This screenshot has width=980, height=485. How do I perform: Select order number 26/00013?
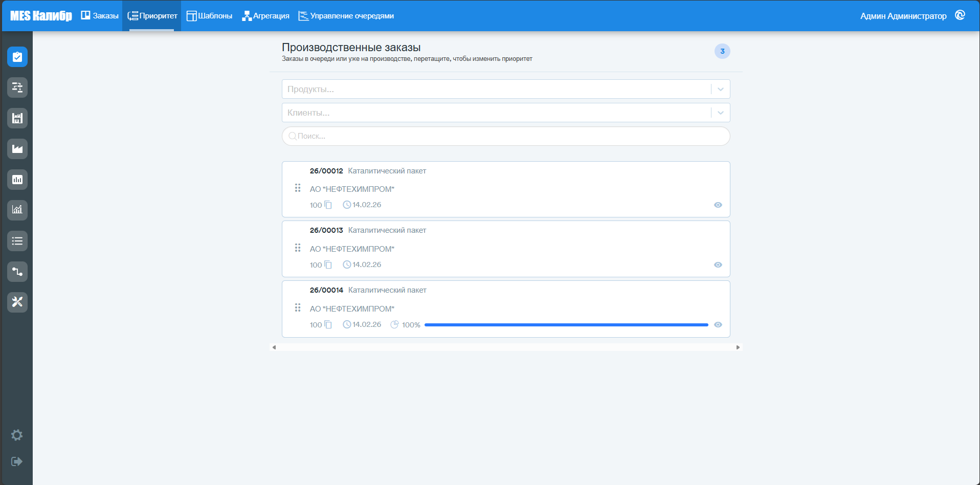(326, 230)
